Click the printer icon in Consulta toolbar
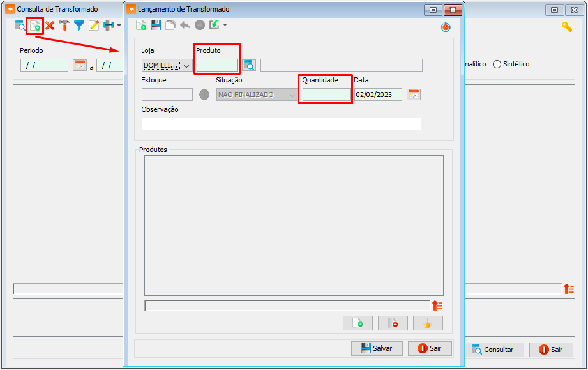The height and width of the screenshot is (370, 588). click(109, 26)
